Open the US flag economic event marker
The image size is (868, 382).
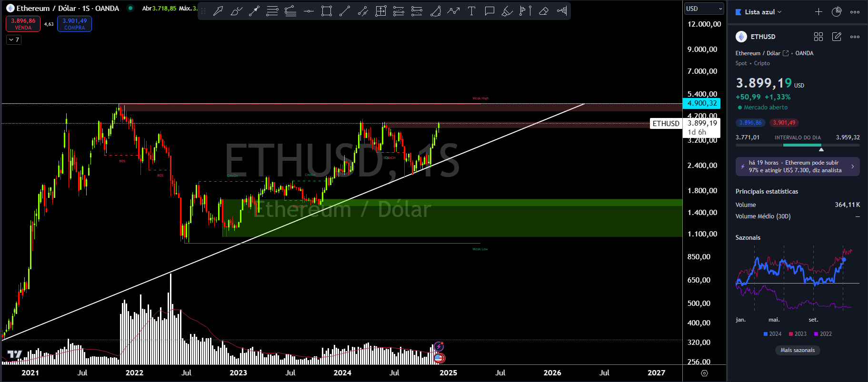click(x=439, y=358)
